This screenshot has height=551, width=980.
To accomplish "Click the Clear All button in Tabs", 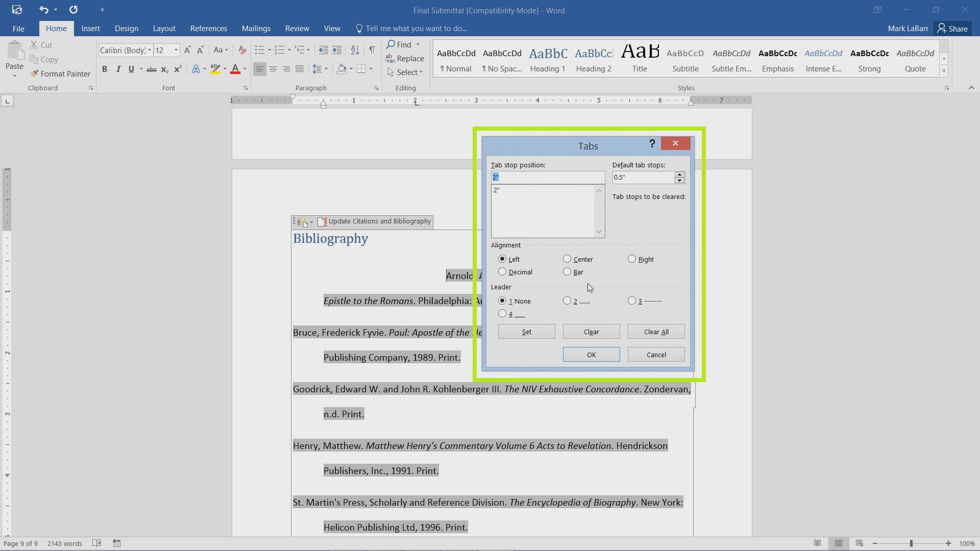I will coord(656,331).
